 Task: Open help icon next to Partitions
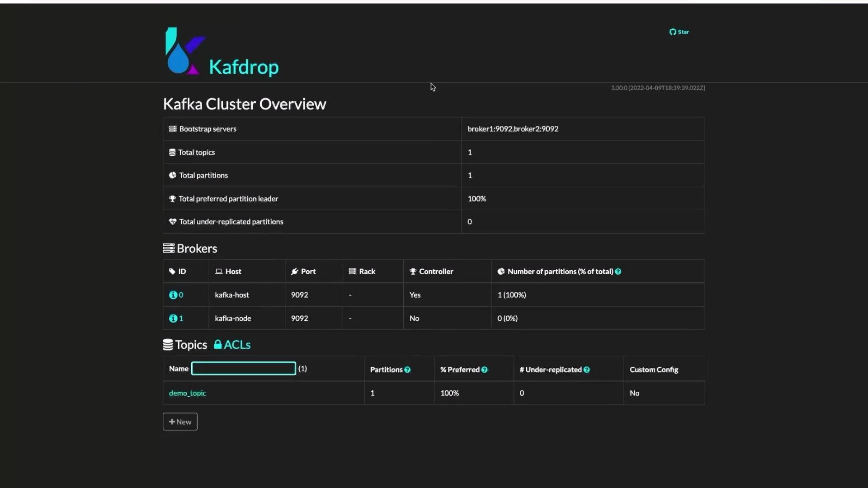[407, 370]
